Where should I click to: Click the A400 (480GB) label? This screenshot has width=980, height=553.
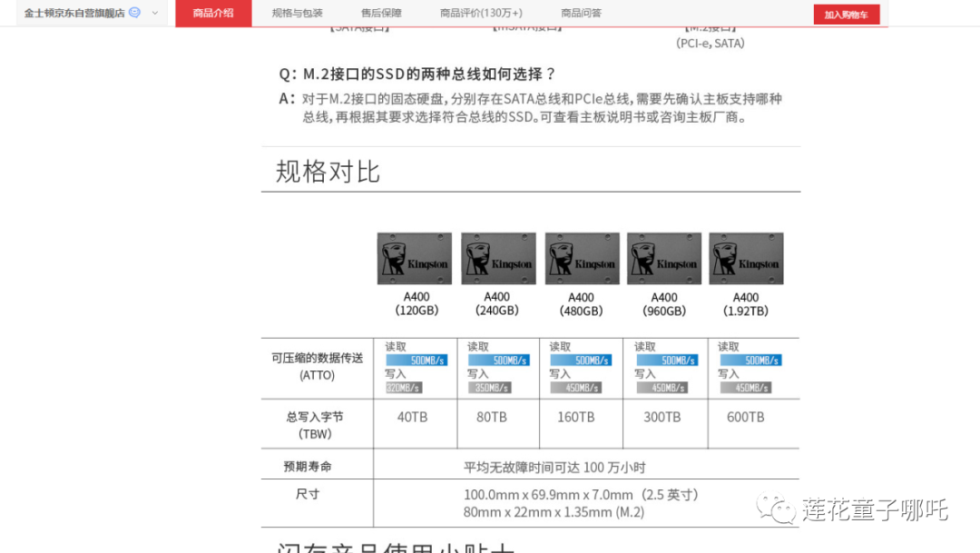point(581,304)
